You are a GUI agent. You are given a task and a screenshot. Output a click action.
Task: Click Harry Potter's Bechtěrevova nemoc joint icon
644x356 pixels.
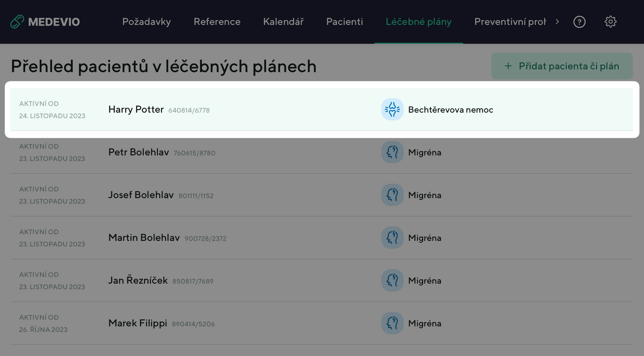[x=392, y=109]
